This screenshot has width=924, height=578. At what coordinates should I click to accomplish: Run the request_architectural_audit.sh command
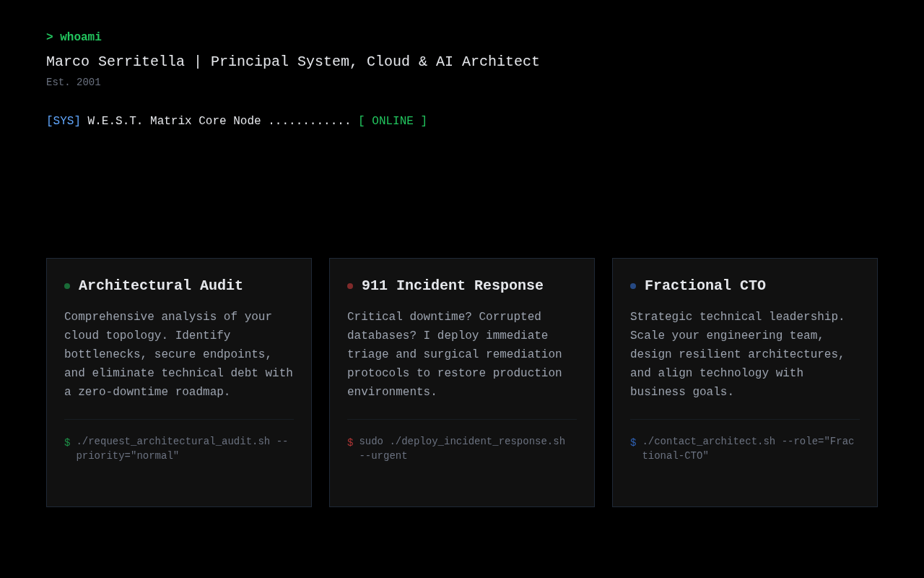pos(182,449)
